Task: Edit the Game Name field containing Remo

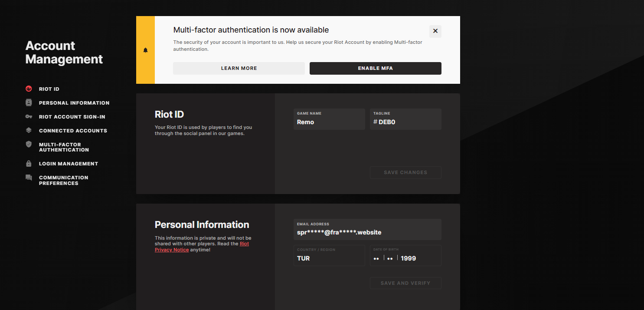Action: pos(329,119)
